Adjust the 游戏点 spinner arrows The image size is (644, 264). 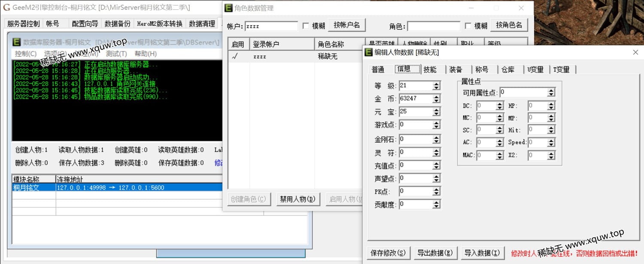tap(437, 124)
